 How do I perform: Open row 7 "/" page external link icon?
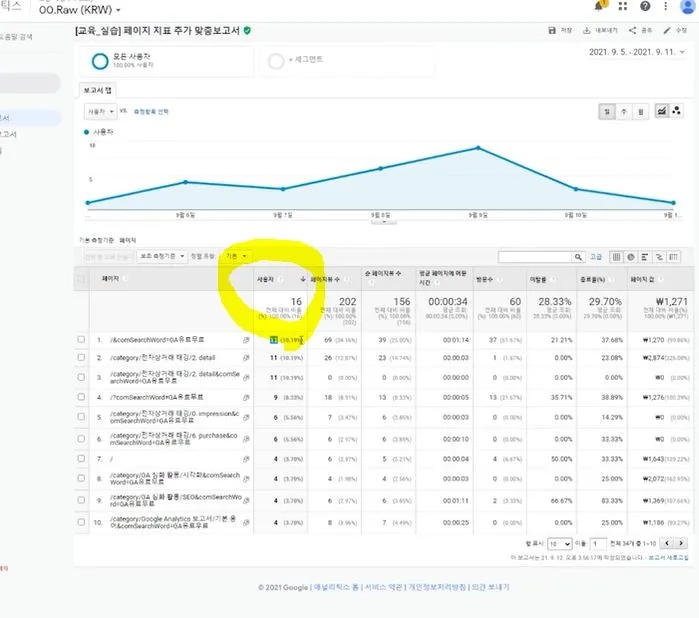coord(246,459)
